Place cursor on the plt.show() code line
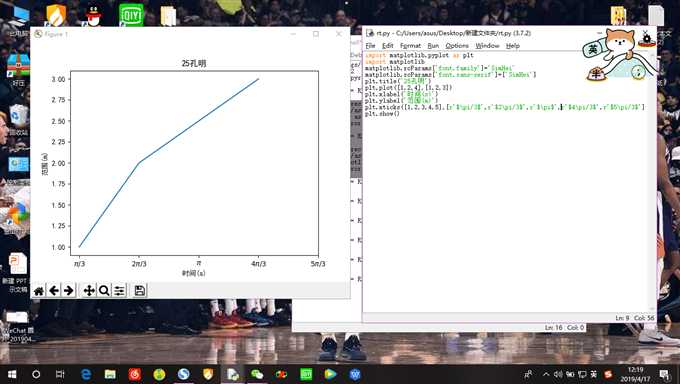 coord(382,114)
